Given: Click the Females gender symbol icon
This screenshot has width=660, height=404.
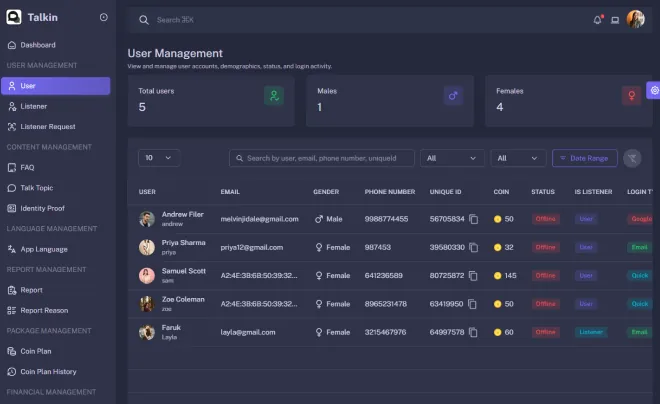Looking at the screenshot, I should pyautogui.click(x=632, y=96).
